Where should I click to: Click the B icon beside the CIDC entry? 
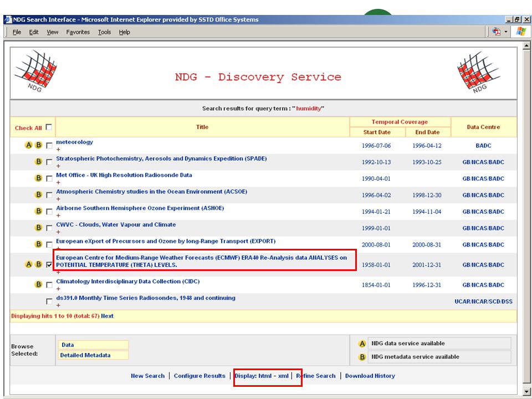pos(39,284)
